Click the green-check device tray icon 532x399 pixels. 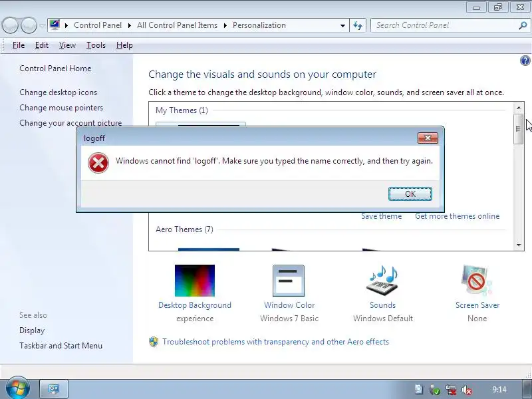pyautogui.click(x=434, y=390)
